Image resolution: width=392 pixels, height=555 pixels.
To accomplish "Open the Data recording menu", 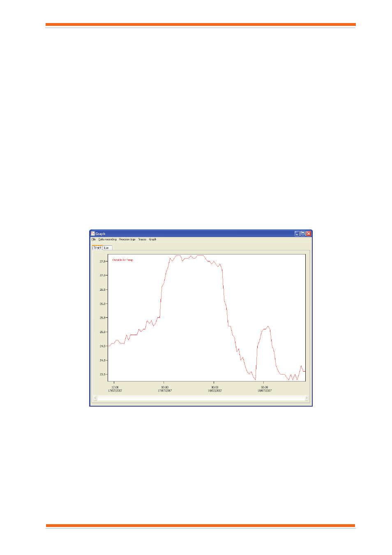I will 107,239.
